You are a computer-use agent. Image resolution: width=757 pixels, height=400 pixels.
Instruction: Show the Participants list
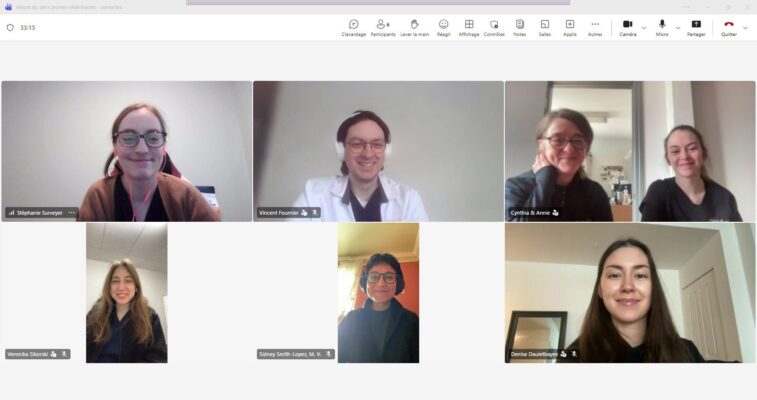click(382, 27)
